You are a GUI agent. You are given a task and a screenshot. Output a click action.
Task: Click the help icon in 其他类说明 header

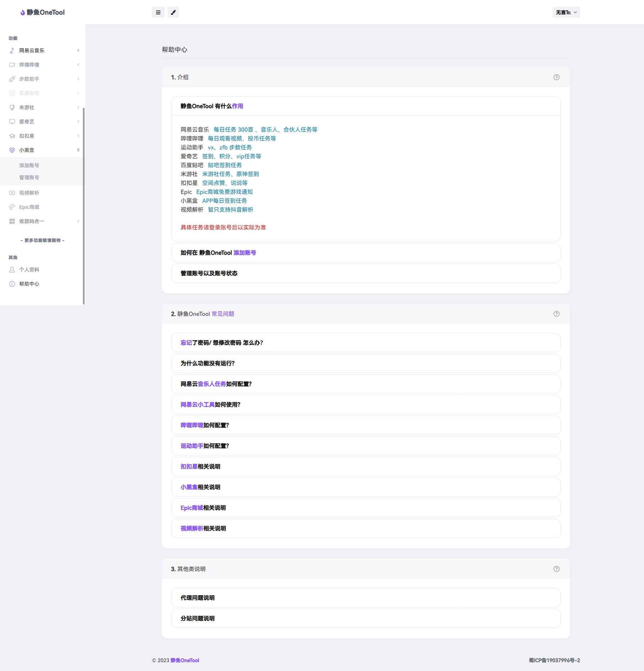[x=557, y=569]
